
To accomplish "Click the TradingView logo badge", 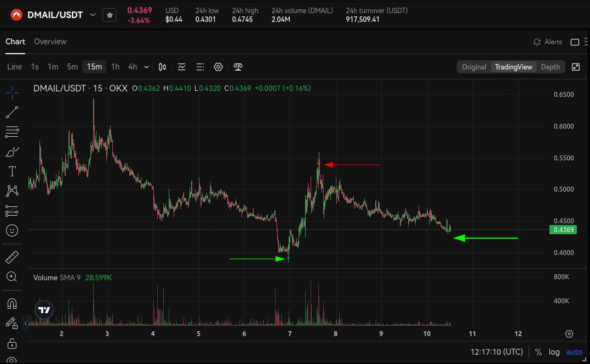I will [x=44, y=310].
